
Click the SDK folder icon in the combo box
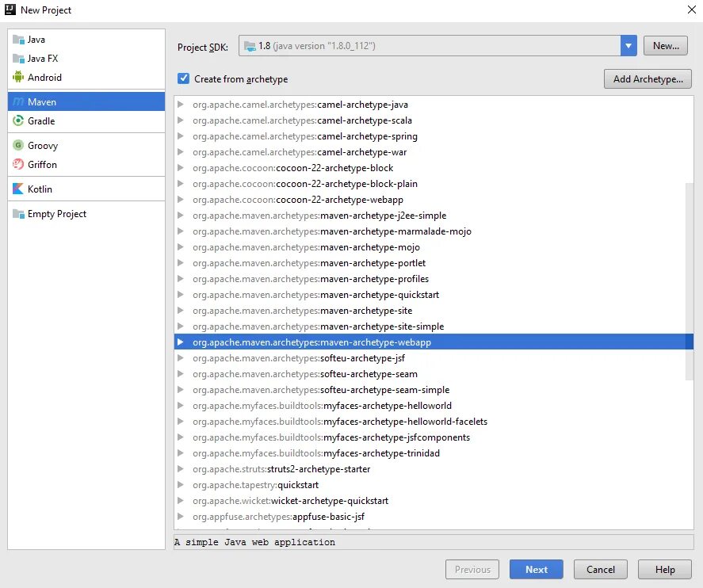point(250,46)
